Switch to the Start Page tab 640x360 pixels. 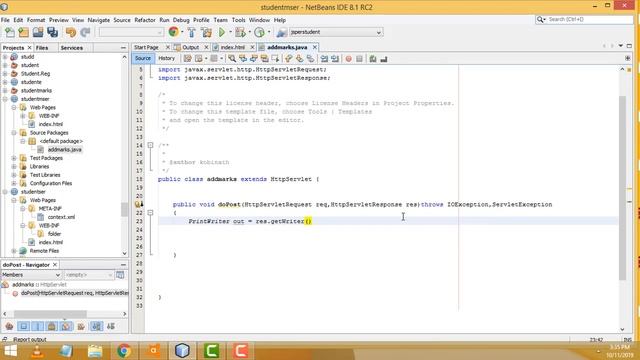coord(146,47)
